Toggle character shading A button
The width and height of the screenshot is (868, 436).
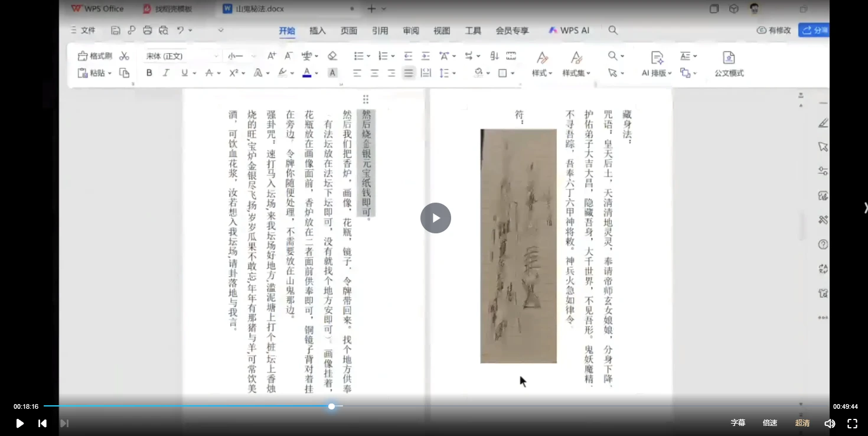(x=332, y=73)
